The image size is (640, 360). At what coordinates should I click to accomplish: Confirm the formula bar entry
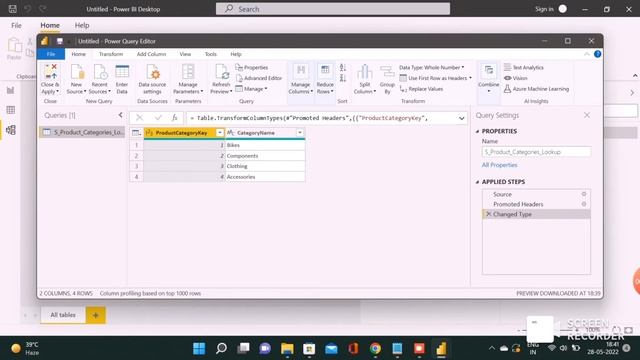click(158, 118)
